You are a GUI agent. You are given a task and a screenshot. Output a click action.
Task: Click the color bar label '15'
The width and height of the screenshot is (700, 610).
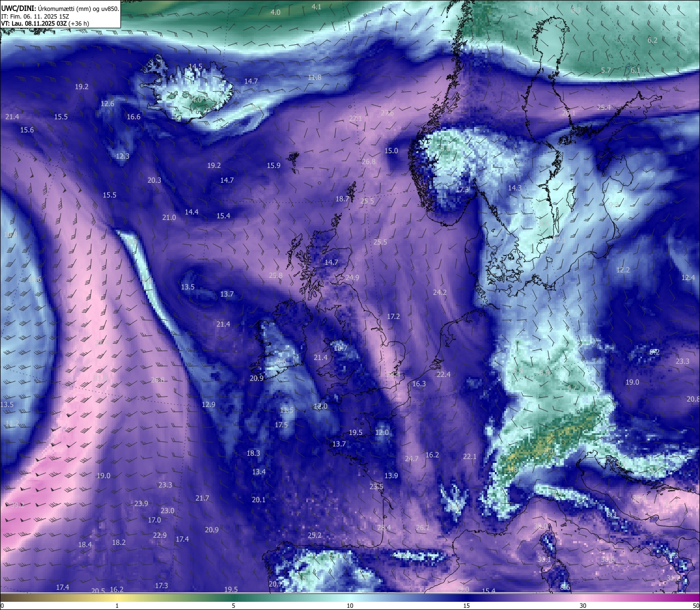point(466,606)
